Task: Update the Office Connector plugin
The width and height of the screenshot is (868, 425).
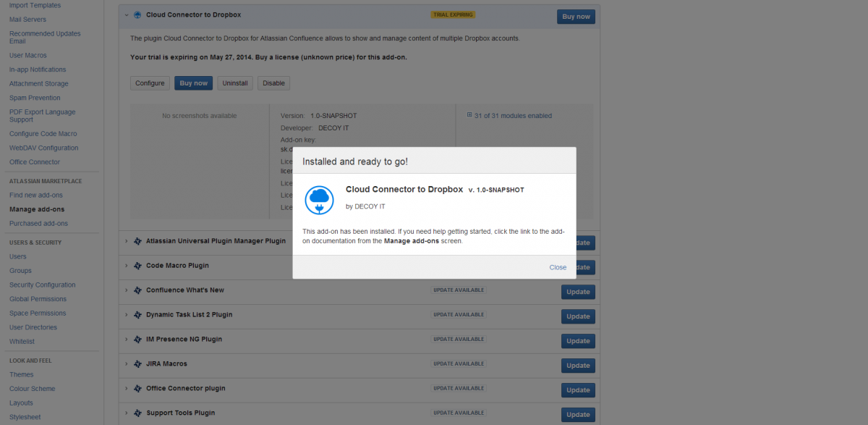Action: coord(578,390)
